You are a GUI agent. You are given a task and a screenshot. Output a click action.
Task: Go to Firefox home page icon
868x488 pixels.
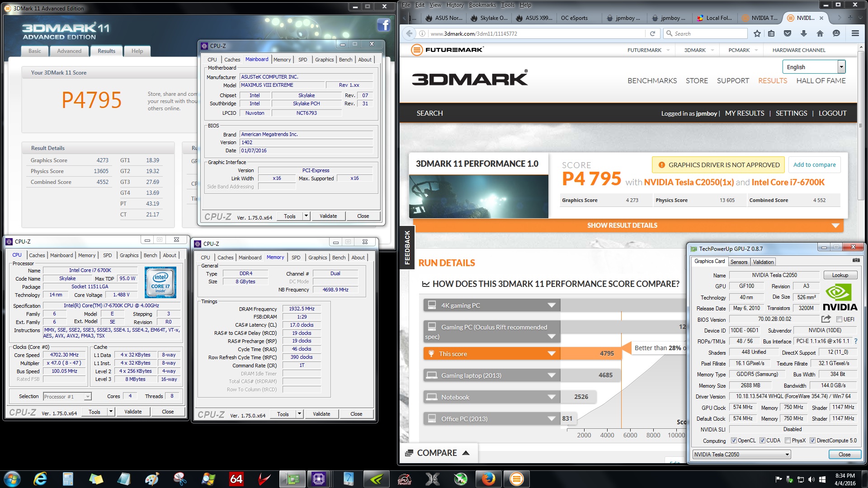(820, 33)
